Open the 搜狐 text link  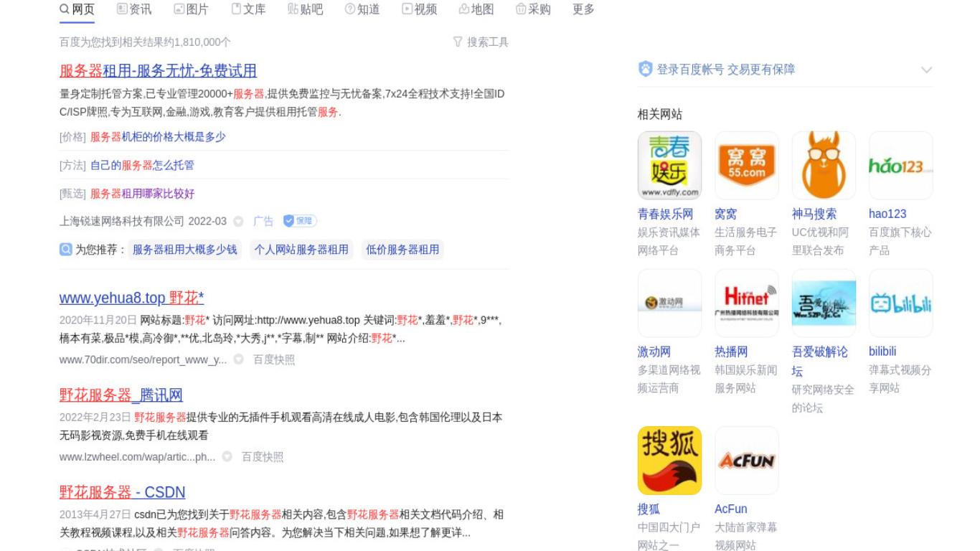[x=649, y=509]
